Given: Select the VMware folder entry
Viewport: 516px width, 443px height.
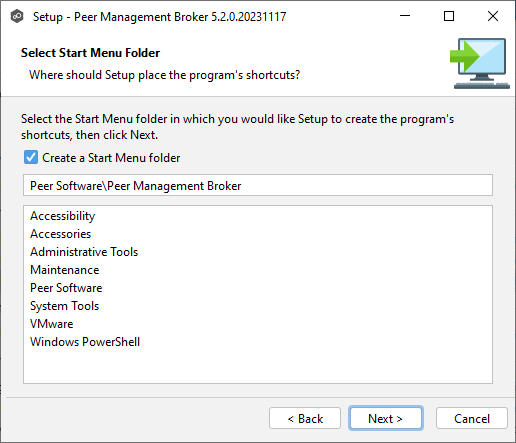Looking at the screenshot, I should (x=52, y=324).
